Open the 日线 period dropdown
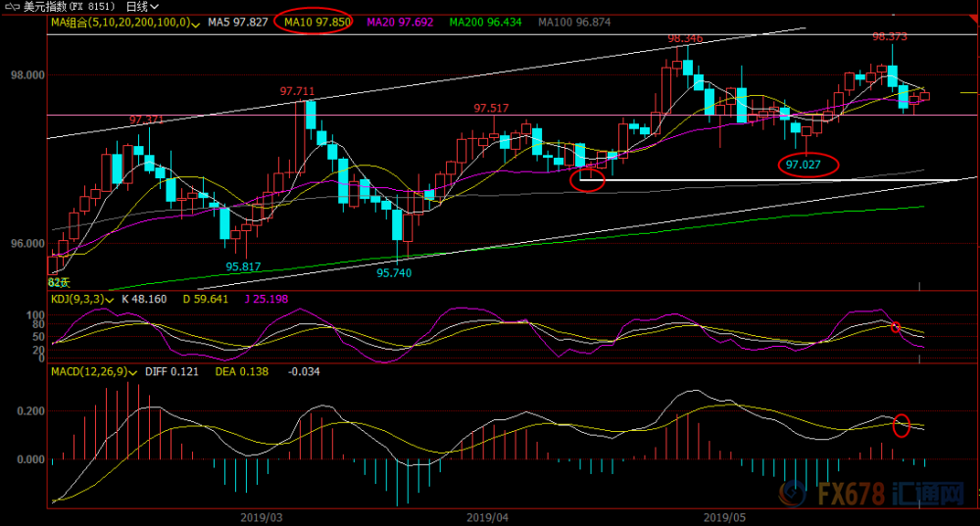The height and width of the screenshot is (526, 980). point(142,7)
